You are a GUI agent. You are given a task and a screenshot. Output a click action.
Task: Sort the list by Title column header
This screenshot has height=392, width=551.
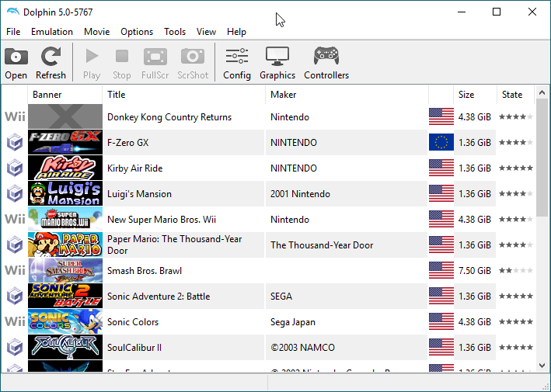183,95
